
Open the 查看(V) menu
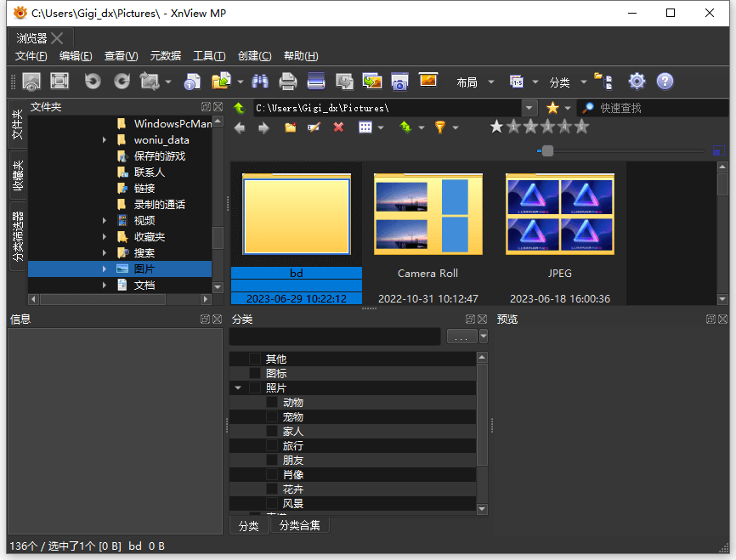pyautogui.click(x=121, y=56)
